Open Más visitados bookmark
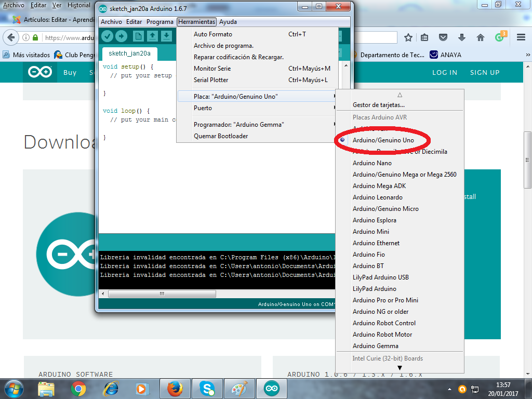Image resolution: width=532 pixels, height=399 pixels. (x=26, y=55)
